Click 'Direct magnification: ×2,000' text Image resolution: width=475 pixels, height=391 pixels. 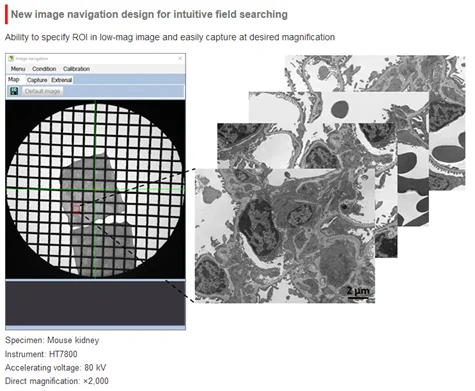pos(57,381)
